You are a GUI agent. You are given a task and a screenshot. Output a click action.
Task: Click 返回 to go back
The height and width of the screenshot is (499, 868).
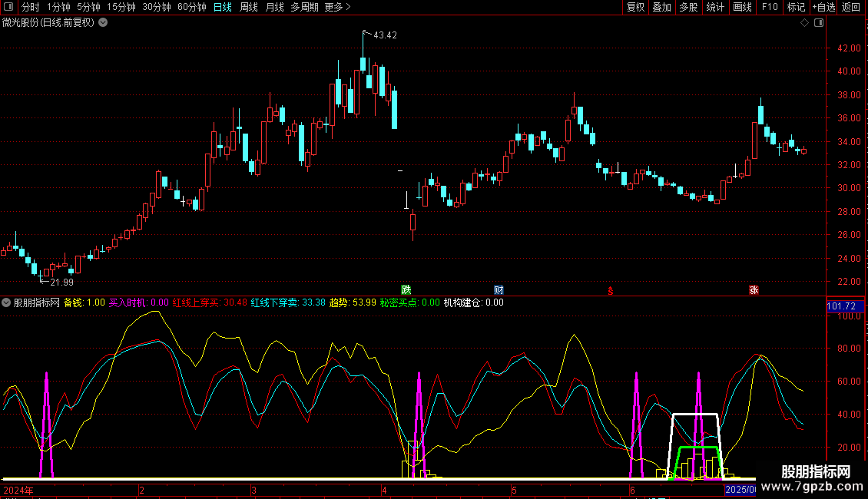point(851,7)
